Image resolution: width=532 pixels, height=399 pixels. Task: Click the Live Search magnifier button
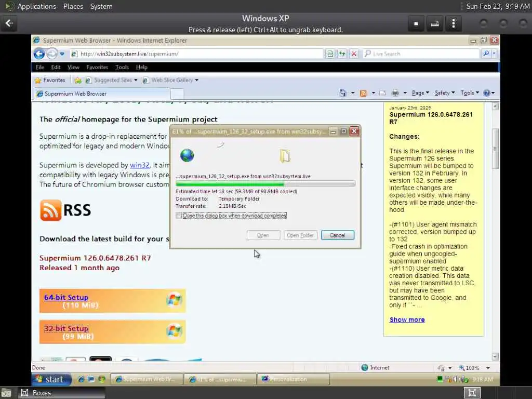click(486, 54)
